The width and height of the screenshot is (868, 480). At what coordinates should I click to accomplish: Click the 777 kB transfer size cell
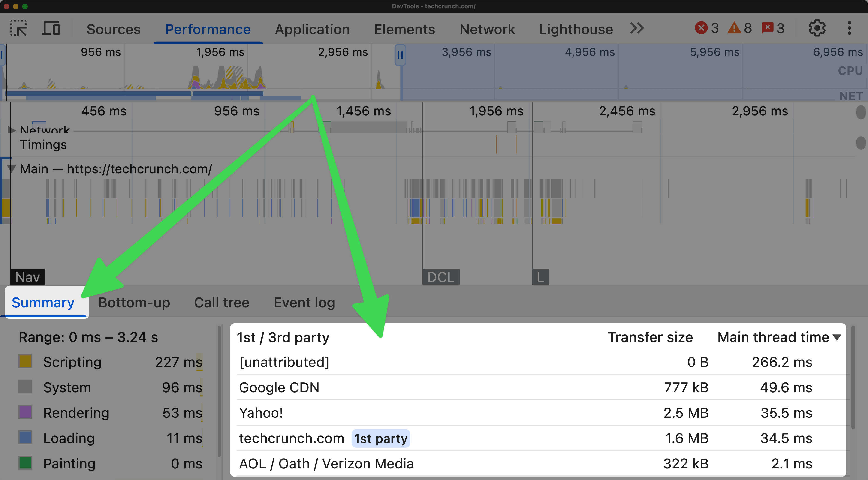pyautogui.click(x=686, y=387)
